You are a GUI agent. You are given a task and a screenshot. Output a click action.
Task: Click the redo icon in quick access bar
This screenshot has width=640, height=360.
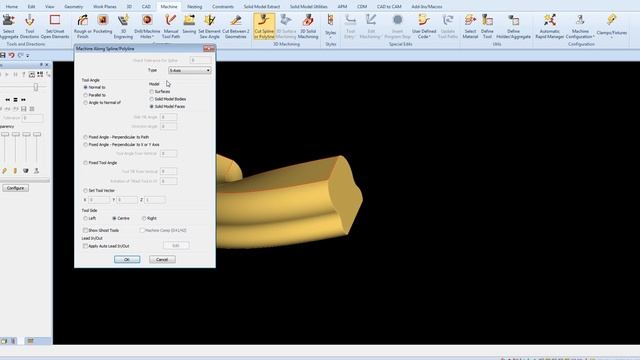tap(20, 55)
